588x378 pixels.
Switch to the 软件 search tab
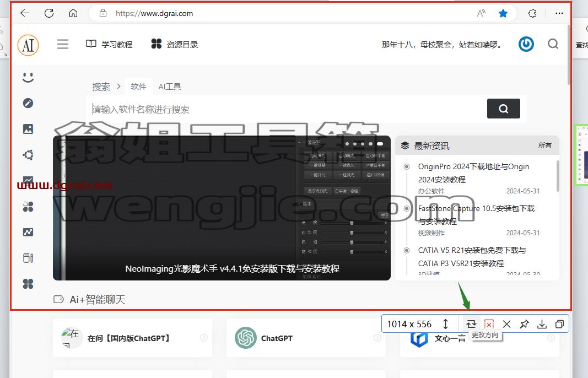click(138, 87)
